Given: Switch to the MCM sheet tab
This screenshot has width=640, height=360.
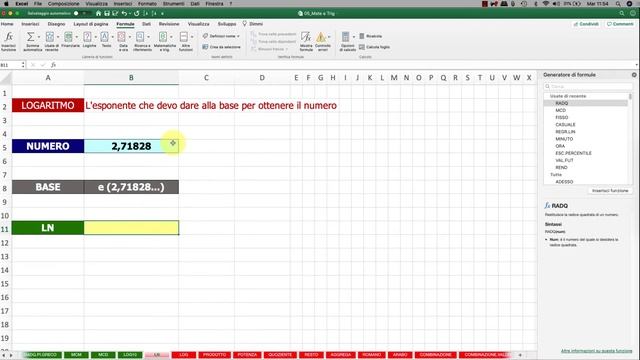Looking at the screenshot, I should (76, 355).
